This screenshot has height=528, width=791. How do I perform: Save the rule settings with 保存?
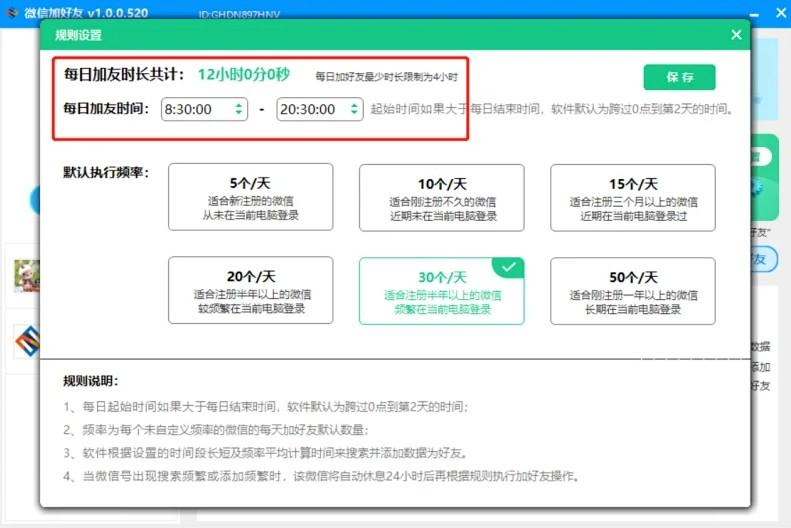(679, 77)
